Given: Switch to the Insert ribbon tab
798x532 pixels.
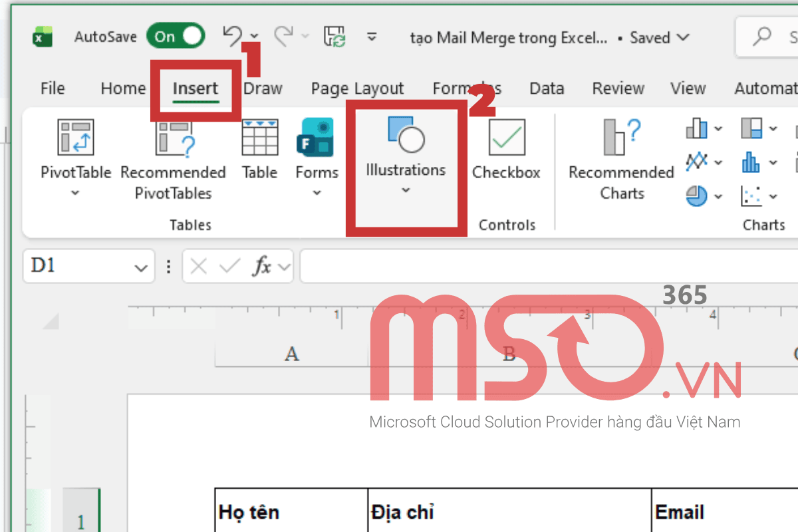Looking at the screenshot, I should (x=196, y=88).
